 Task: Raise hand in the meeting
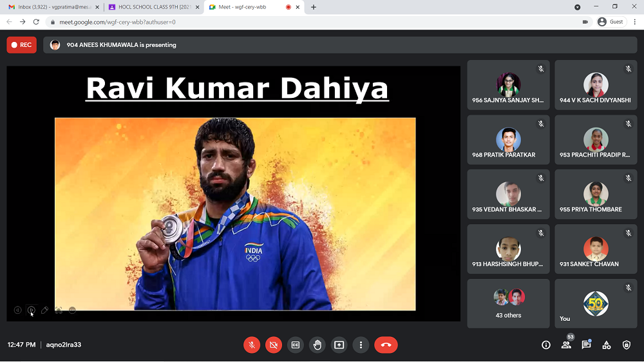[x=317, y=345]
